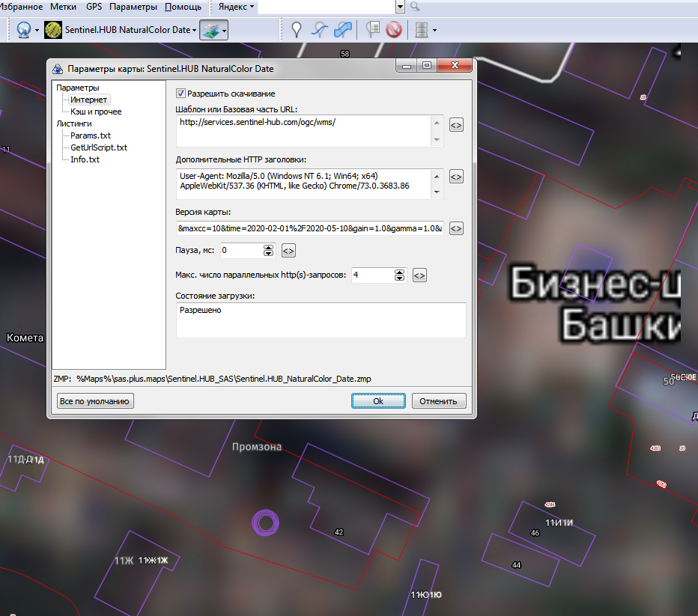698x616 pixels.
Task: Open Params.txt listing in the tree
Action: [91, 135]
